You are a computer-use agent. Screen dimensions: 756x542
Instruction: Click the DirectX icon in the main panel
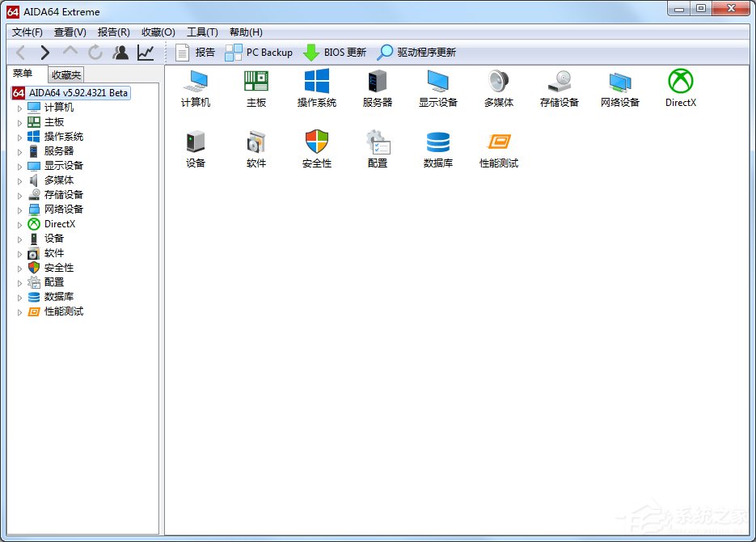click(680, 85)
